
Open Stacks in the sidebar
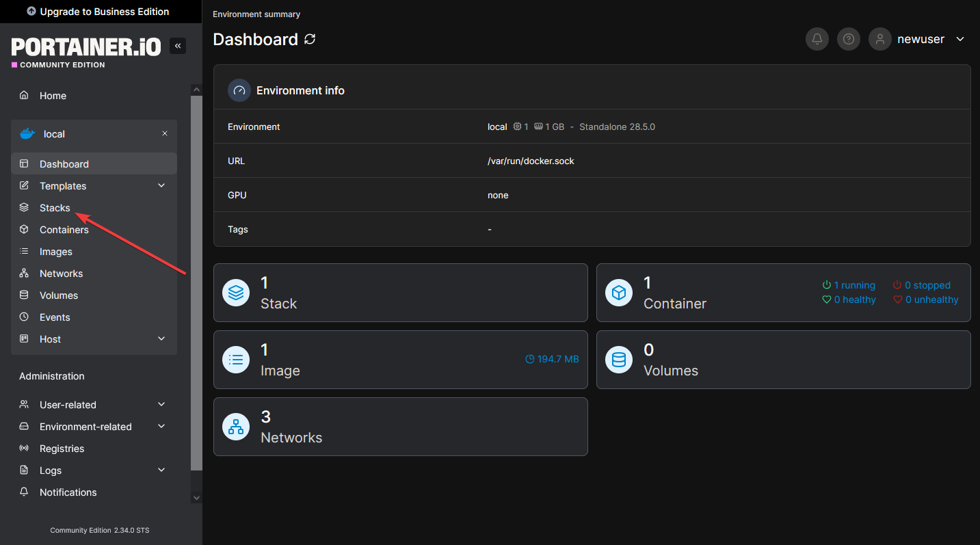pyautogui.click(x=55, y=208)
